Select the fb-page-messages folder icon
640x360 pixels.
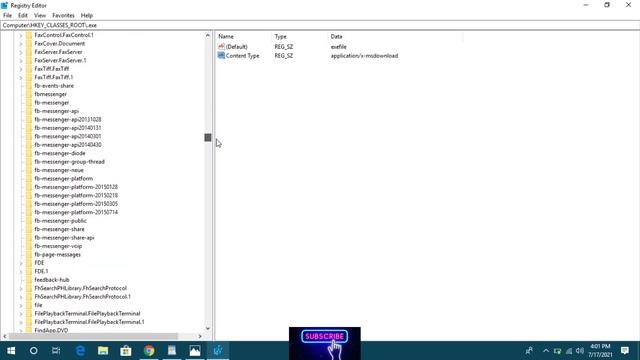[x=29, y=255]
